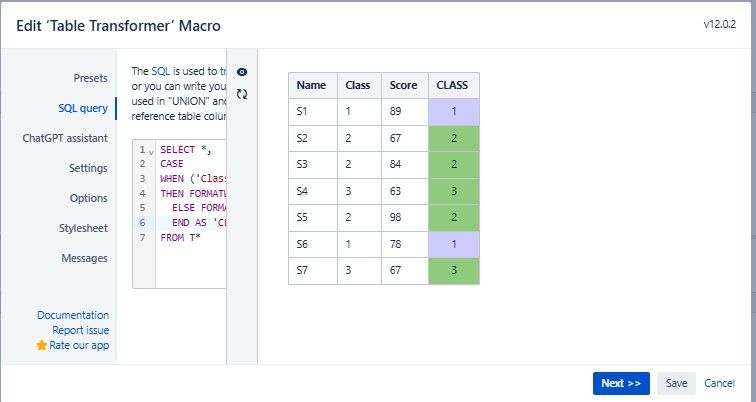Click the green CLASS cell in row S2
The height and width of the screenshot is (402, 756).
click(x=454, y=139)
